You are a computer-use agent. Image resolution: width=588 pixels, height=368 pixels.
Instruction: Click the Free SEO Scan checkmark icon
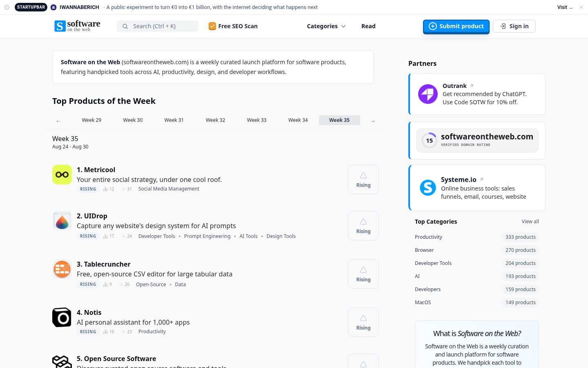point(212,26)
